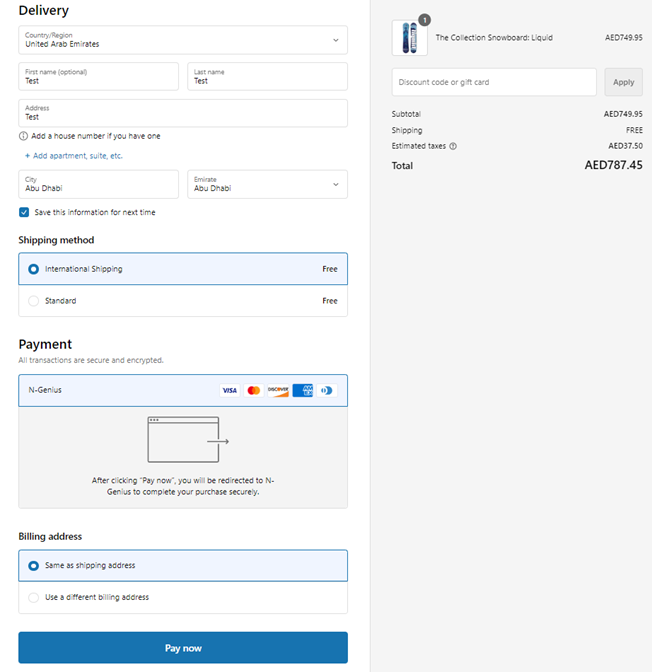Image resolution: width=652 pixels, height=672 pixels.
Task: Open the Emirate dropdown
Action: (x=267, y=184)
